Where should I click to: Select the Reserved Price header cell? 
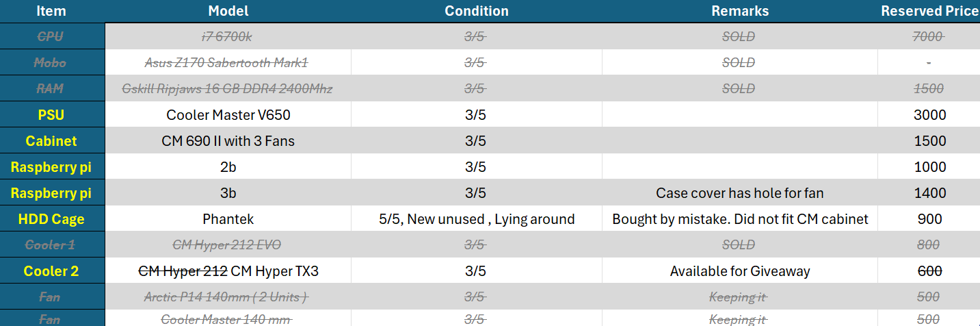(929, 11)
